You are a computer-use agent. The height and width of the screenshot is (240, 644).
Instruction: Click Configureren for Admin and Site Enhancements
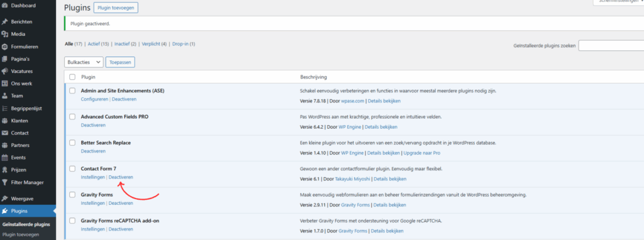coord(94,99)
